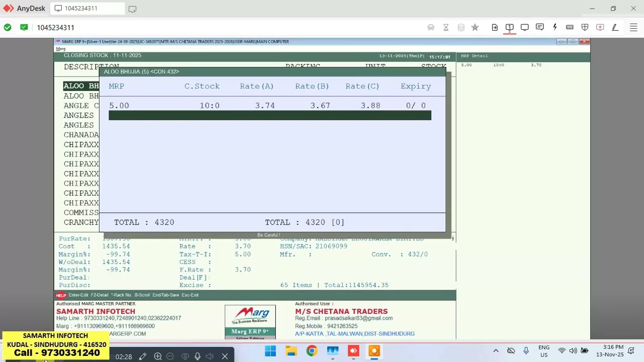Open the keyboard settings icon
The height and width of the screenshot is (362, 644).
click(x=570, y=27)
